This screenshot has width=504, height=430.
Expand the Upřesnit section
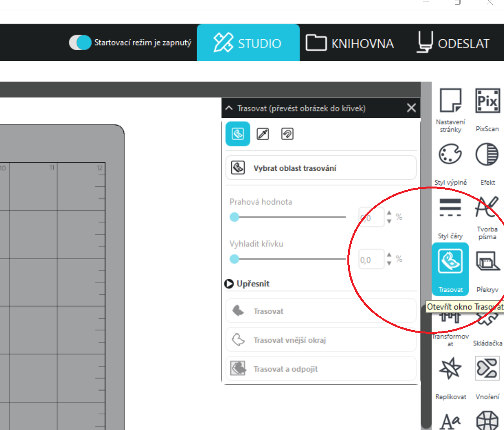point(229,284)
